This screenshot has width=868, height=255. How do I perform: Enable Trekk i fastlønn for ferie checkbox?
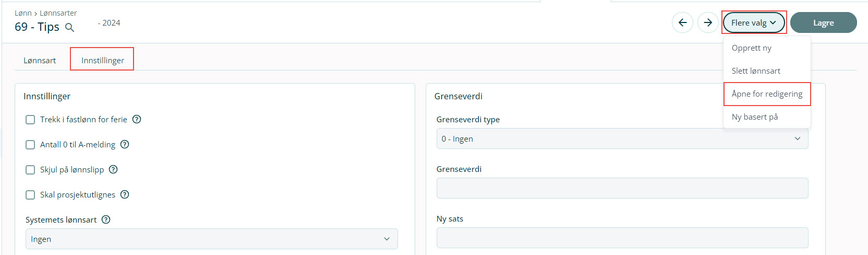[x=30, y=120]
